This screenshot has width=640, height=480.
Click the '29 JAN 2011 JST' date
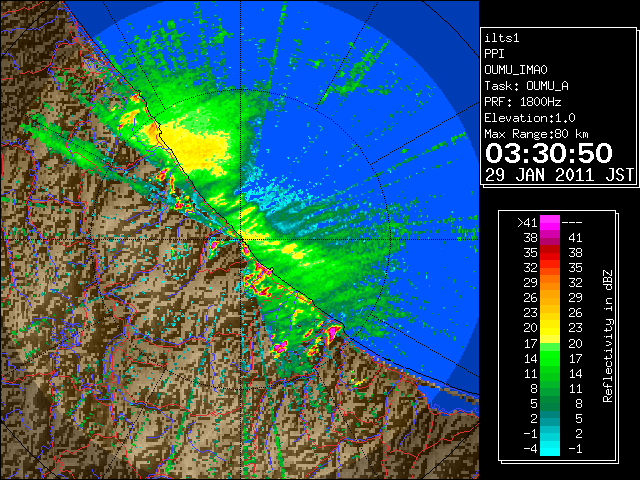point(560,175)
